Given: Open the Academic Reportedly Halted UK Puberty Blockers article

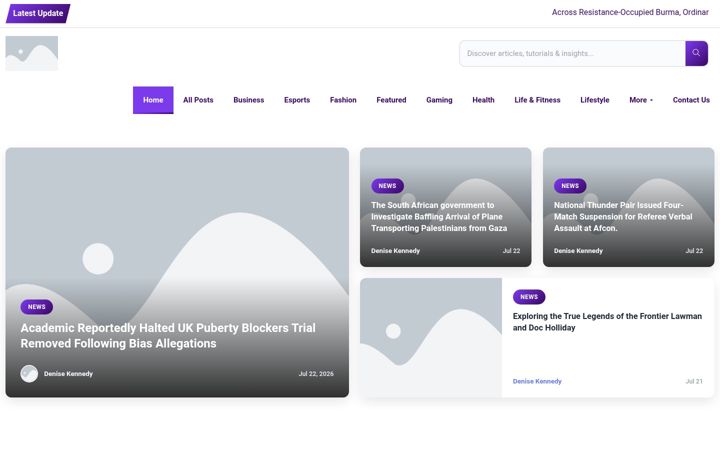Looking at the screenshot, I should point(168,336).
